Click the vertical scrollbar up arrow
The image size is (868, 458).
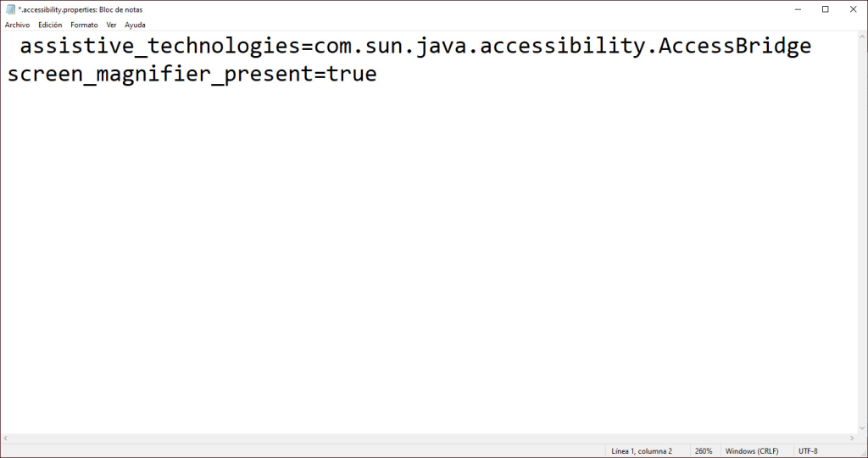tap(860, 37)
